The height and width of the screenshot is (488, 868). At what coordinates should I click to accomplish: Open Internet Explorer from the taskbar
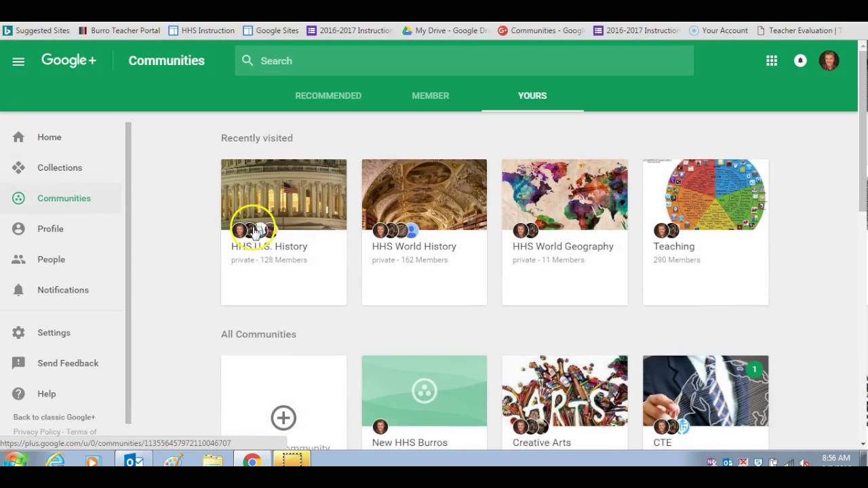tap(54, 462)
